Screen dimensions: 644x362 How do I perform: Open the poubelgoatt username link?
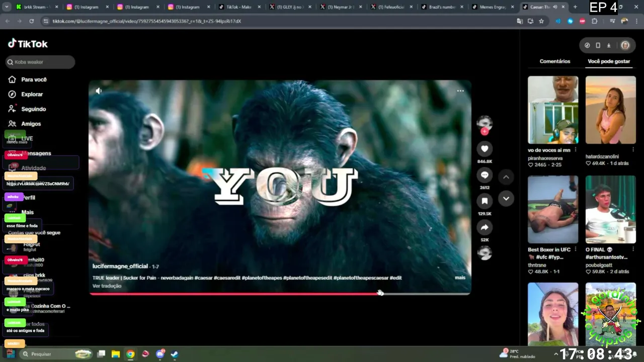click(600, 265)
